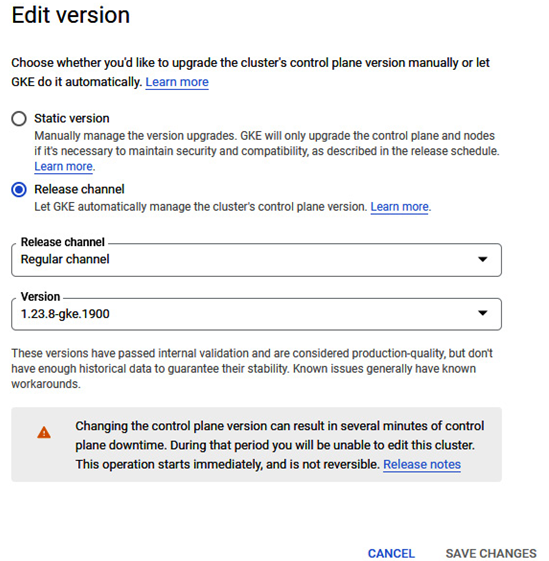Viewport: 549px width, 561px height.
Task: Select the Static version radio button
Action: [x=19, y=118]
